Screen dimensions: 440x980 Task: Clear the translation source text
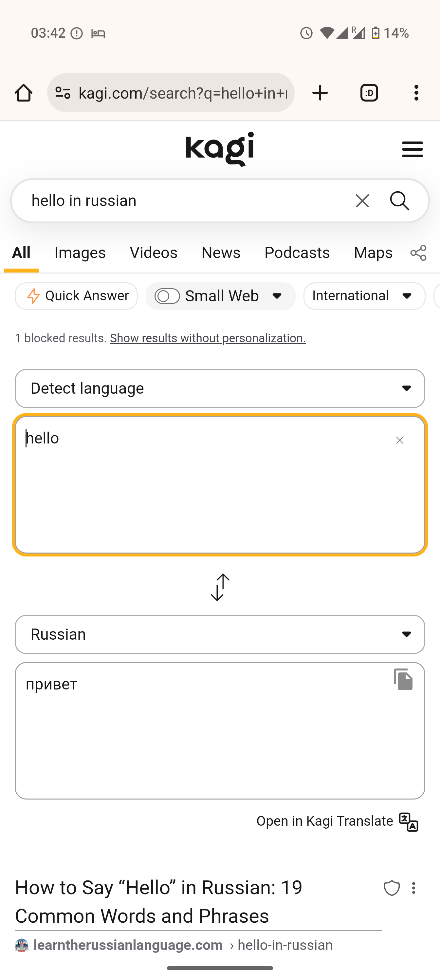point(399,440)
